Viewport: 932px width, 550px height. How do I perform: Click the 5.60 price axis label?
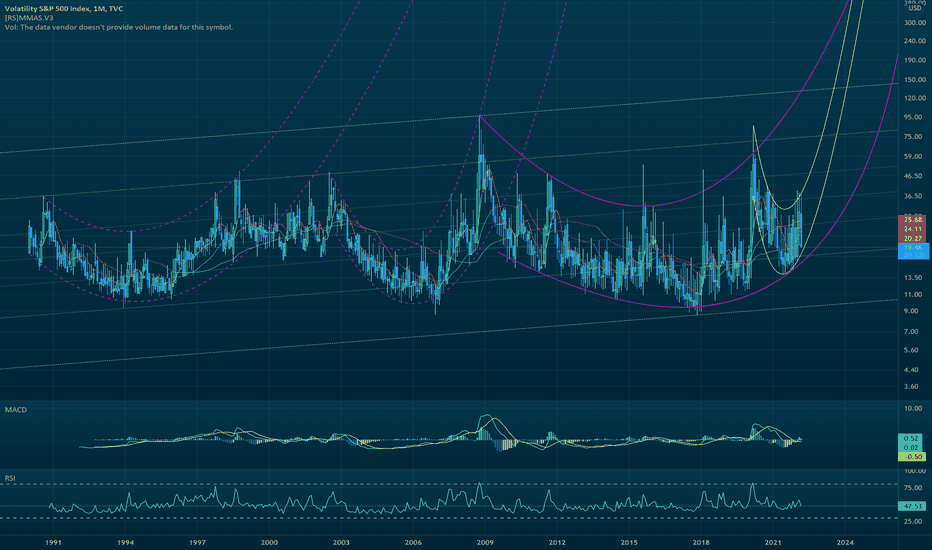point(911,350)
